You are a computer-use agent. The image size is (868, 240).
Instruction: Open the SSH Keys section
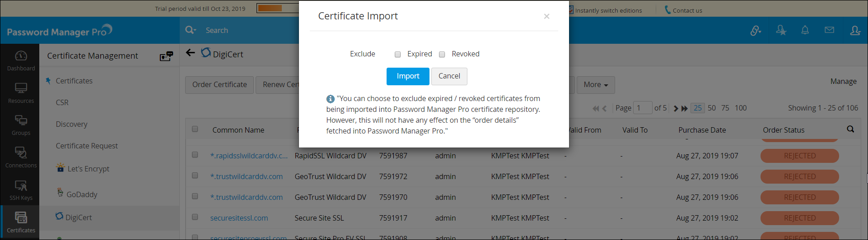(x=21, y=190)
